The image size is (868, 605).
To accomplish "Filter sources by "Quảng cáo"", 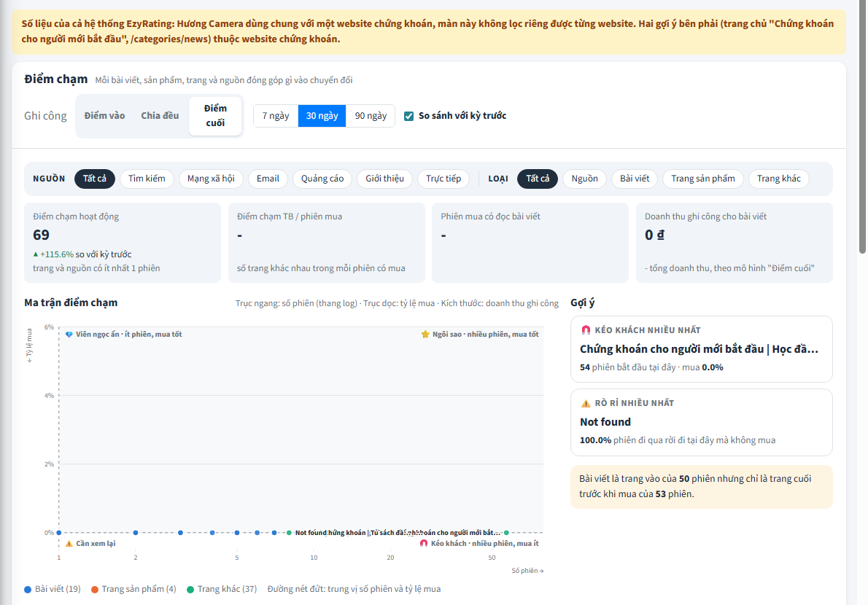I will tap(322, 179).
